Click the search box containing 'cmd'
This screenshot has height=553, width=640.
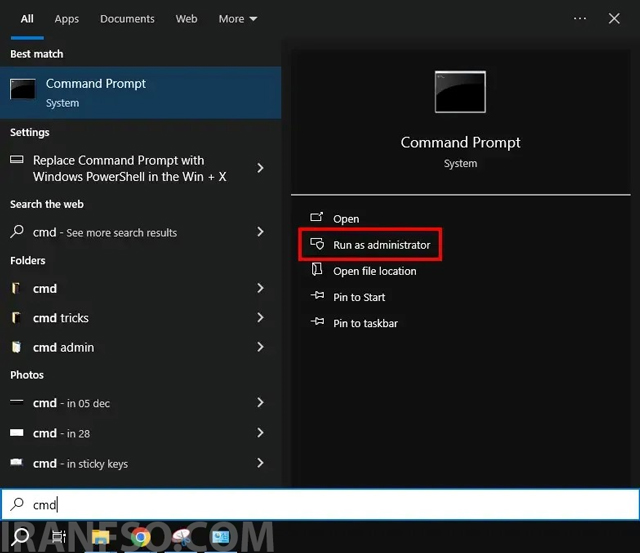pyautogui.click(x=320, y=504)
